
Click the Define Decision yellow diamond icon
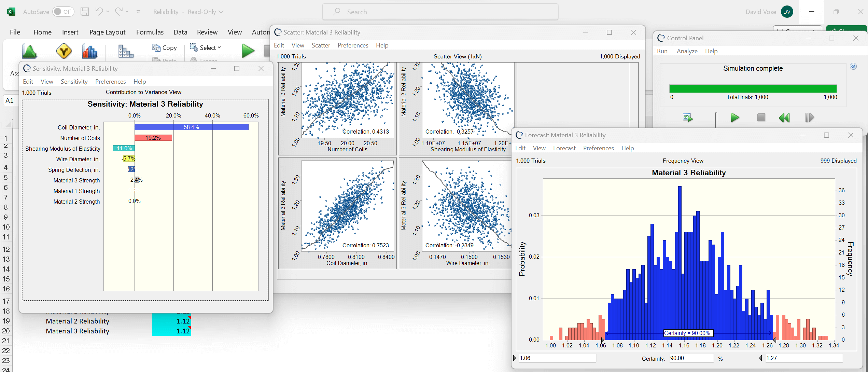point(64,51)
